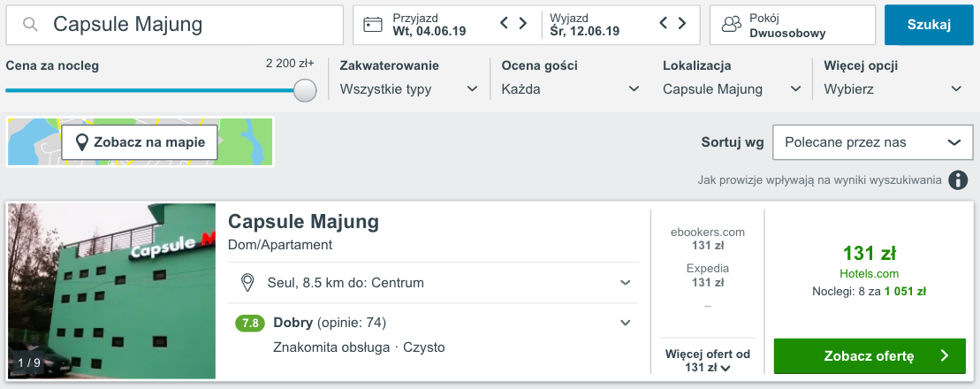
Task: Expand the Seul location details row
Action: click(x=434, y=283)
